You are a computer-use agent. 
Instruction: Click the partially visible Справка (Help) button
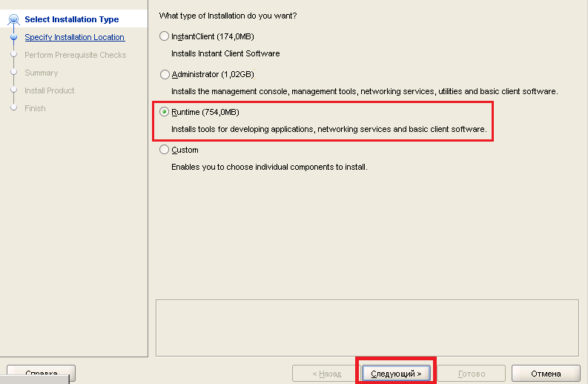(x=42, y=372)
